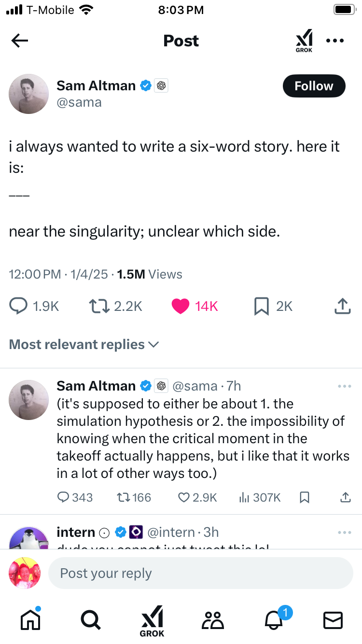Go to the Home tab
The height and width of the screenshot is (644, 362).
tap(30, 620)
